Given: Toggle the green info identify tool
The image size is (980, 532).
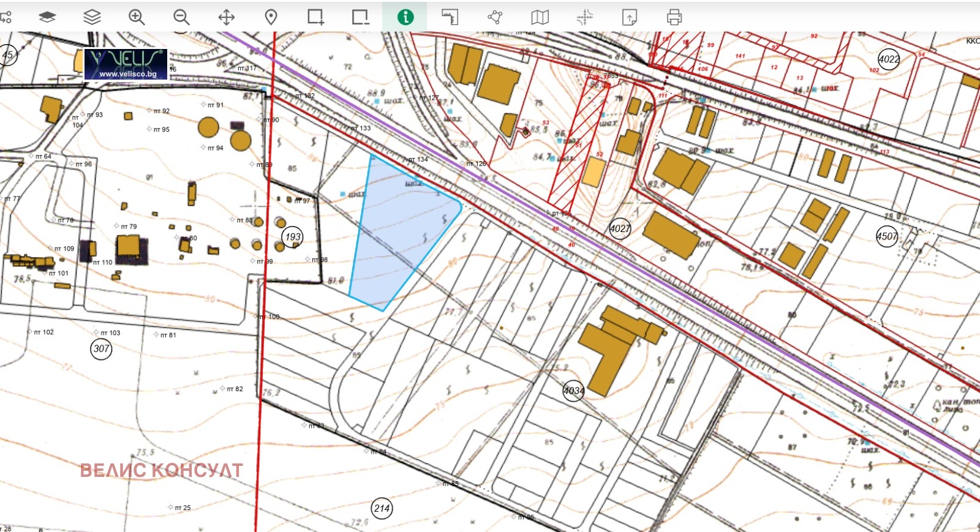Looking at the screenshot, I should (x=405, y=17).
